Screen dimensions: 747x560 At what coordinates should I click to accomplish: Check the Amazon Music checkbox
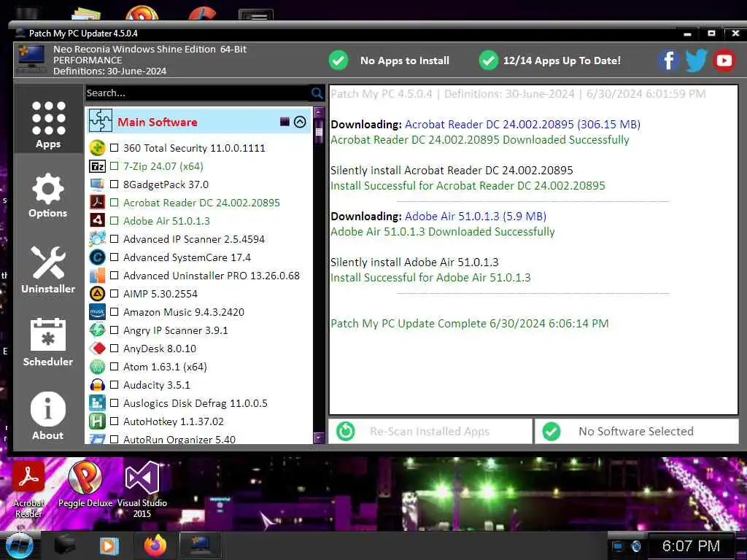pyautogui.click(x=115, y=312)
